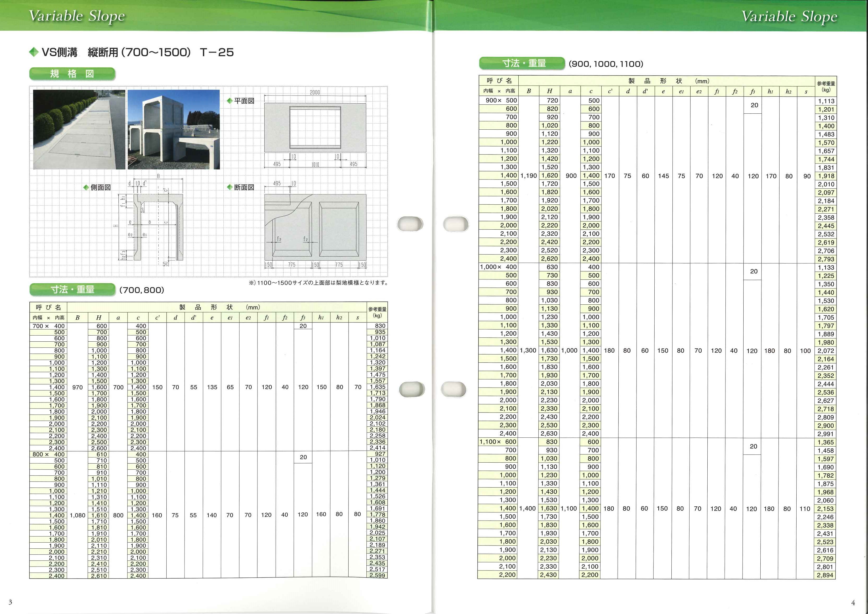Click the row label '800 × 400'
Image resolution: width=868 pixels, height=614 pixels.
coord(48,454)
